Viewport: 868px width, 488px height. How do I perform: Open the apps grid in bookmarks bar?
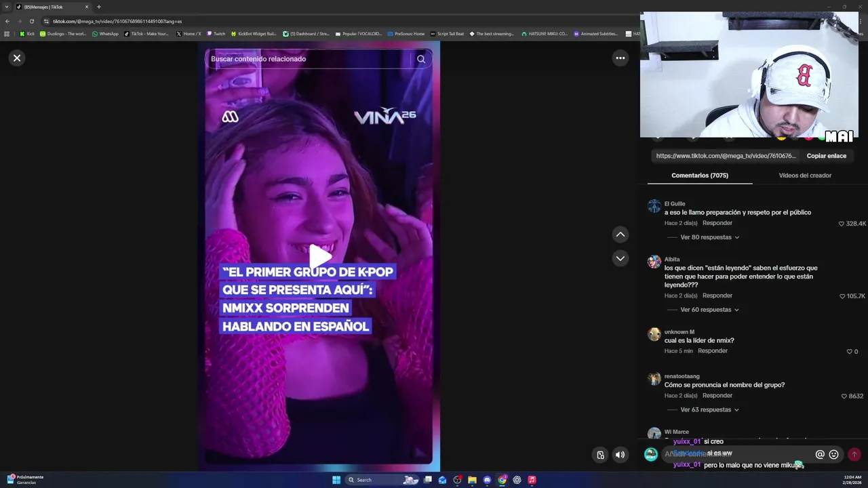[x=7, y=33]
